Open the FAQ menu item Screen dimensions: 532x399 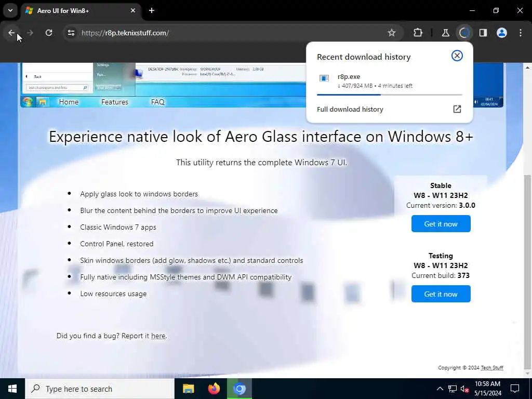pyautogui.click(x=157, y=102)
